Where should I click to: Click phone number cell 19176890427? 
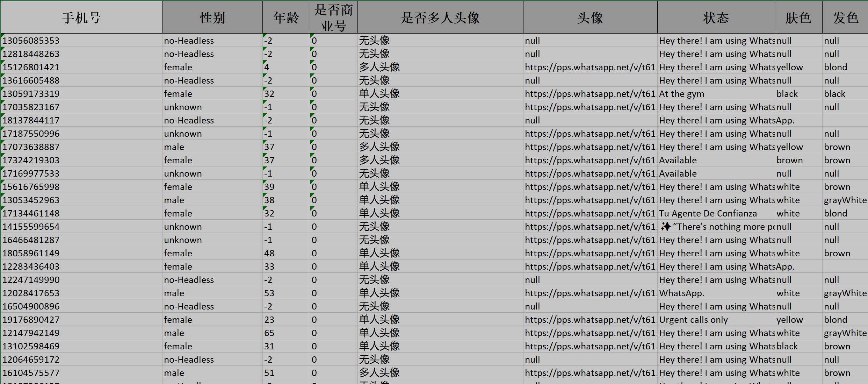tap(81, 320)
